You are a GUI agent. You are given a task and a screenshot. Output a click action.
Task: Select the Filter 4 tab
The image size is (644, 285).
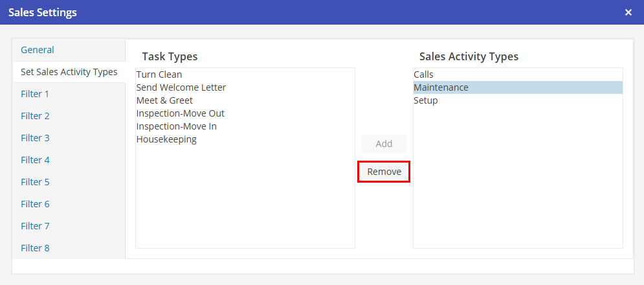tap(35, 160)
